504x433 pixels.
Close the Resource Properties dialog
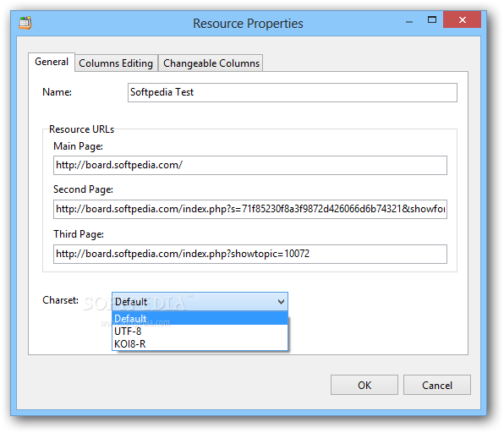462,20
